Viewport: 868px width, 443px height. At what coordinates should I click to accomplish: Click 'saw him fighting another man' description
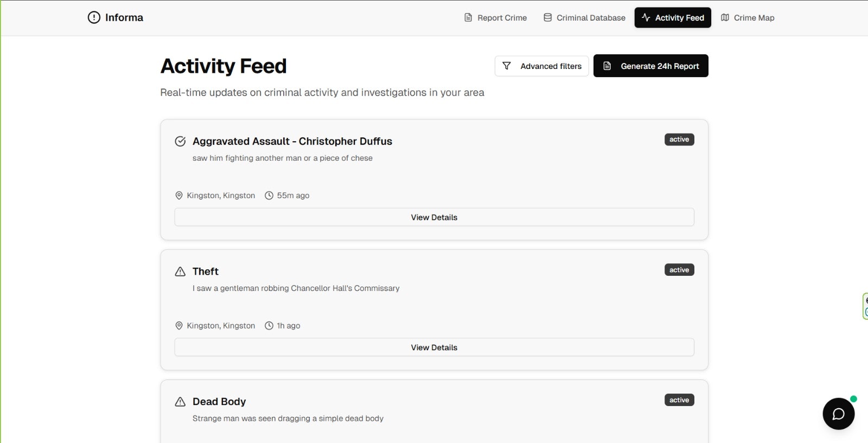pos(283,158)
